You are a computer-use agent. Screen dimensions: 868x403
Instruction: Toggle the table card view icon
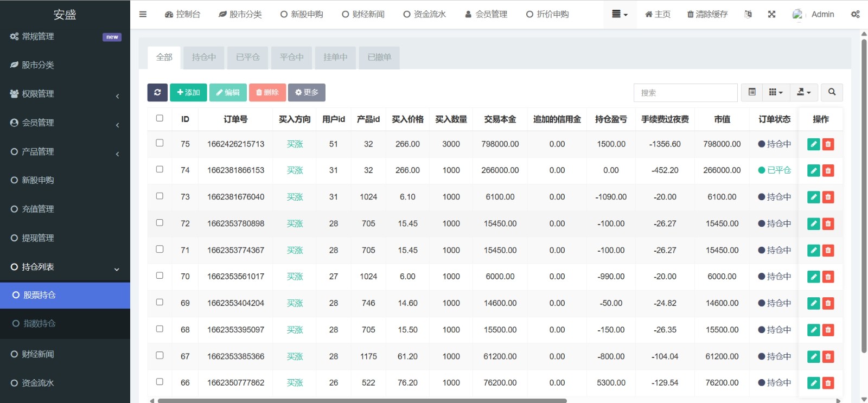click(752, 93)
